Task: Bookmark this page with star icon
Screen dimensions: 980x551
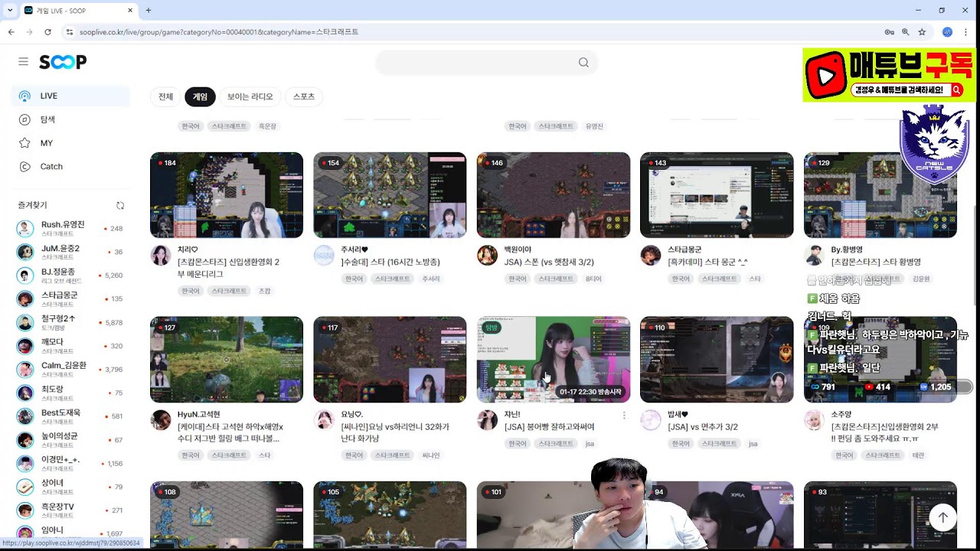Action: tap(922, 32)
